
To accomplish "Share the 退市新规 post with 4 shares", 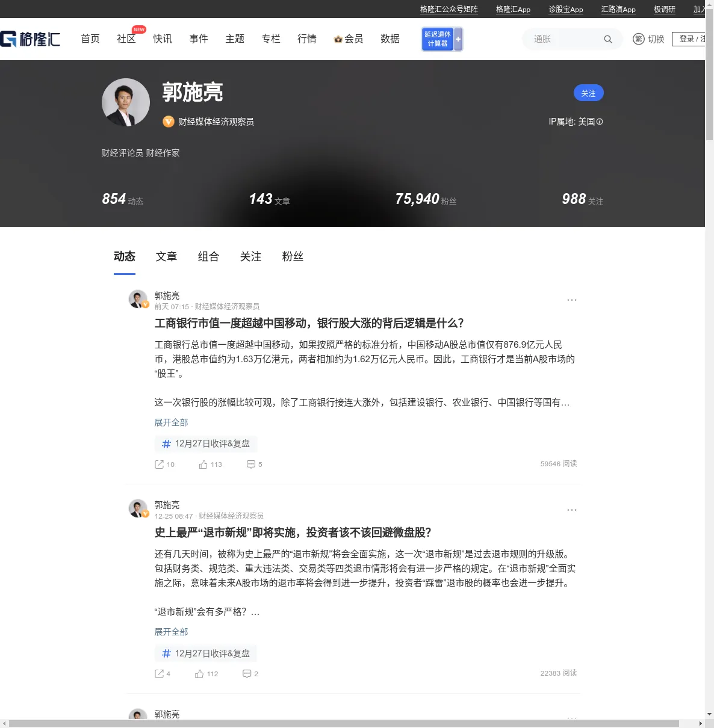I will [x=163, y=674].
